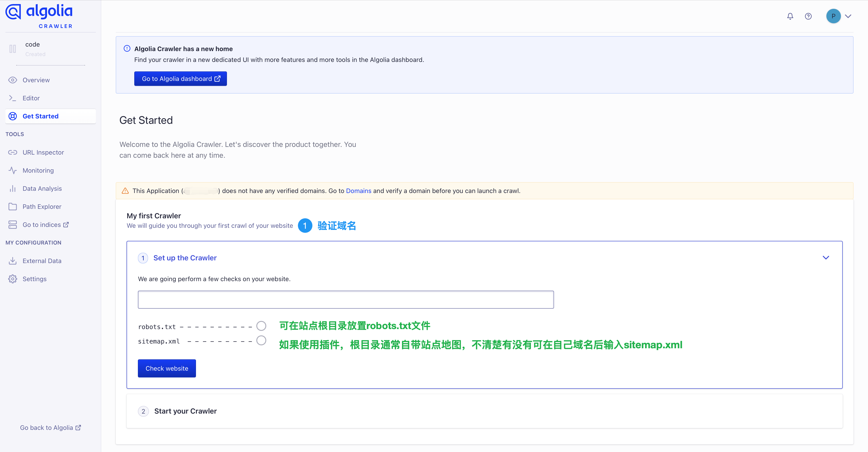The width and height of the screenshot is (868, 452).
Task: Open the help question mark icon
Action: (x=808, y=16)
